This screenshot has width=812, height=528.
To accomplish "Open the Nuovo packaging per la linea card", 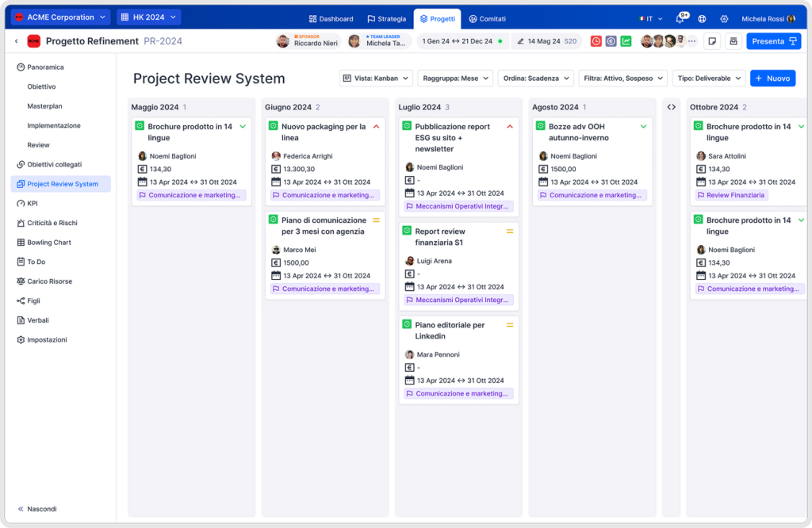I will coord(324,132).
